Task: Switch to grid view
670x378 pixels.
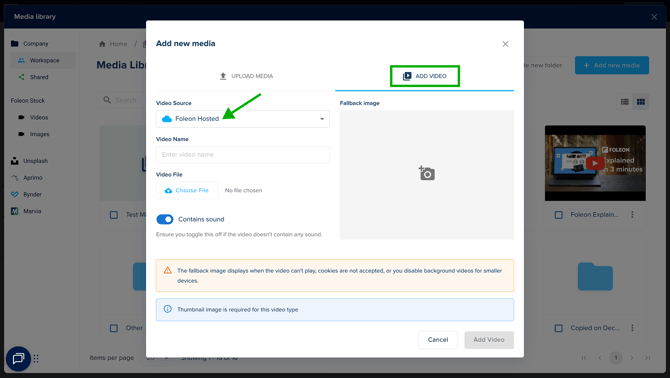Action: 641,102
